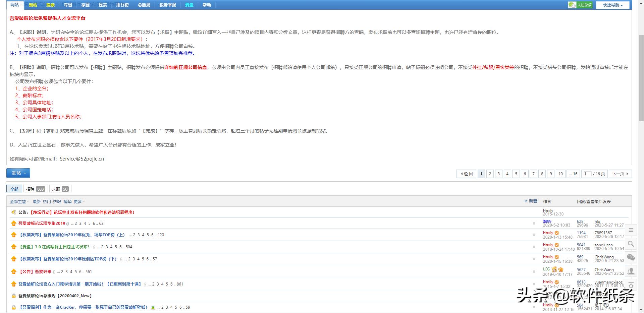Screen dimensions: 644x313
Task: Click pin icon beside 2019年原创区TOP榜(下)
Action: 14,259
